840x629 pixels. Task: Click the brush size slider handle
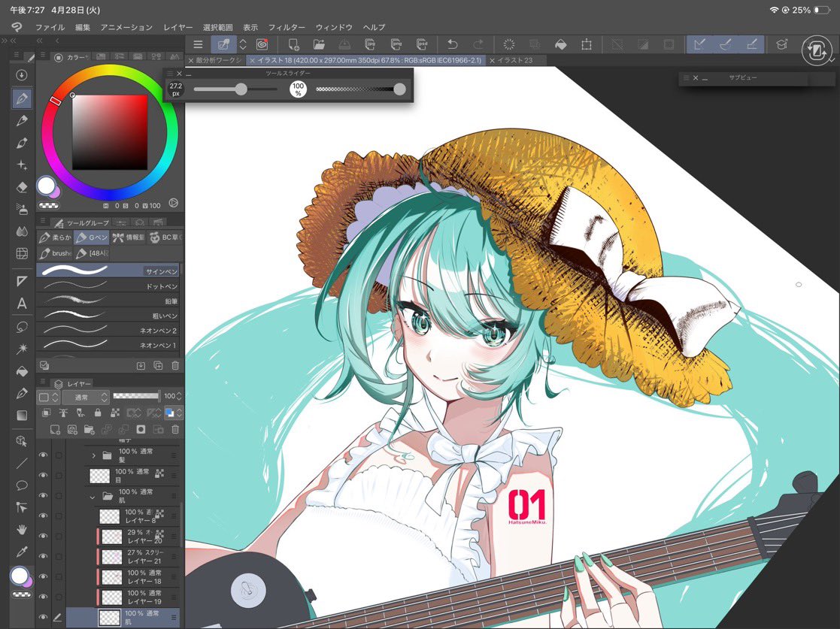pyautogui.click(x=241, y=89)
